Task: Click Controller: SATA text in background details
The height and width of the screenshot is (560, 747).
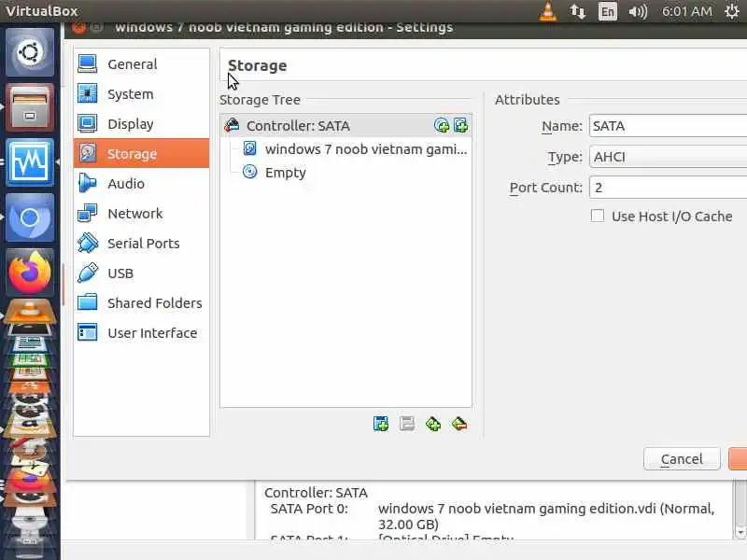Action: click(316, 493)
